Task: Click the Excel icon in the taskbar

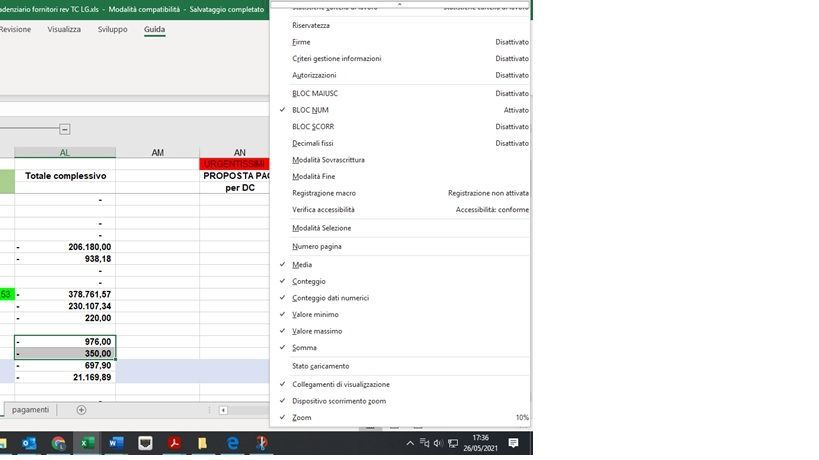Action: click(x=87, y=443)
